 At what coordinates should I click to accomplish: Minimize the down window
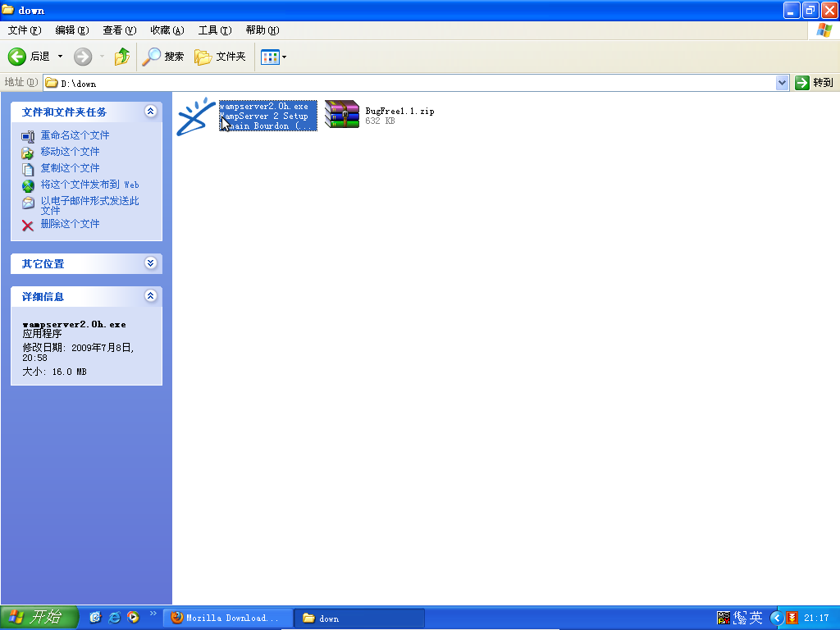pos(792,10)
